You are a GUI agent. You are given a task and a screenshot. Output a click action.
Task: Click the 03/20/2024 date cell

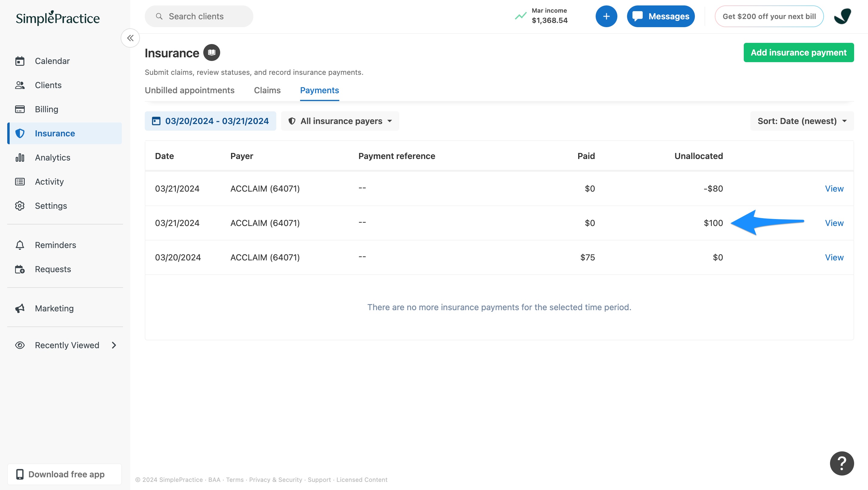click(x=178, y=257)
